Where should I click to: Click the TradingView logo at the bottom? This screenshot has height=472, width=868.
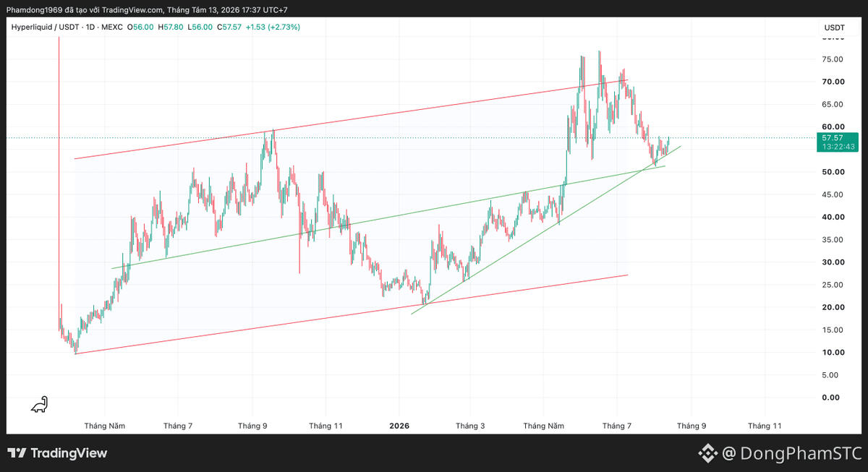(x=58, y=453)
